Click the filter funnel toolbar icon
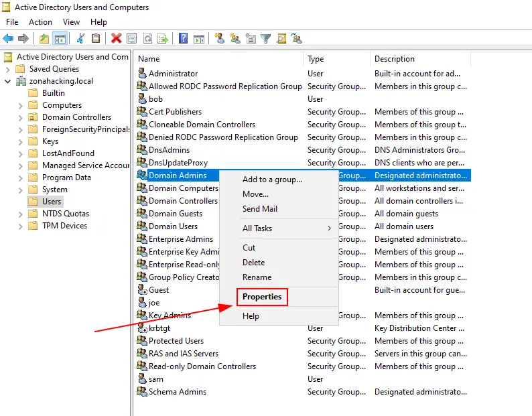 click(x=265, y=39)
